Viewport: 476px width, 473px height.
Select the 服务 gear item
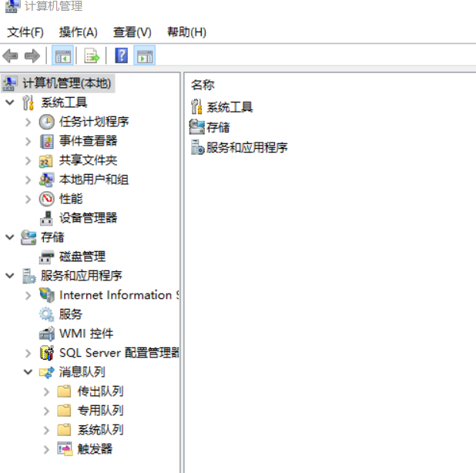(70, 314)
